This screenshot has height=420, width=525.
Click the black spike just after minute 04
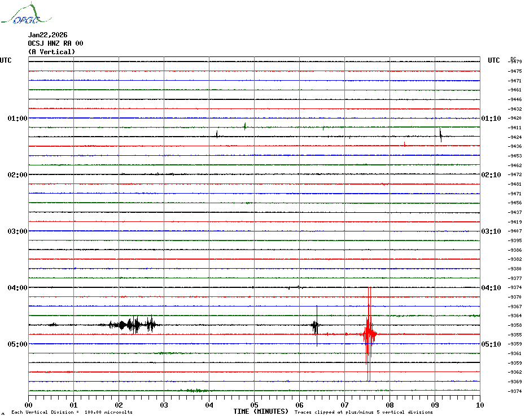click(x=217, y=134)
